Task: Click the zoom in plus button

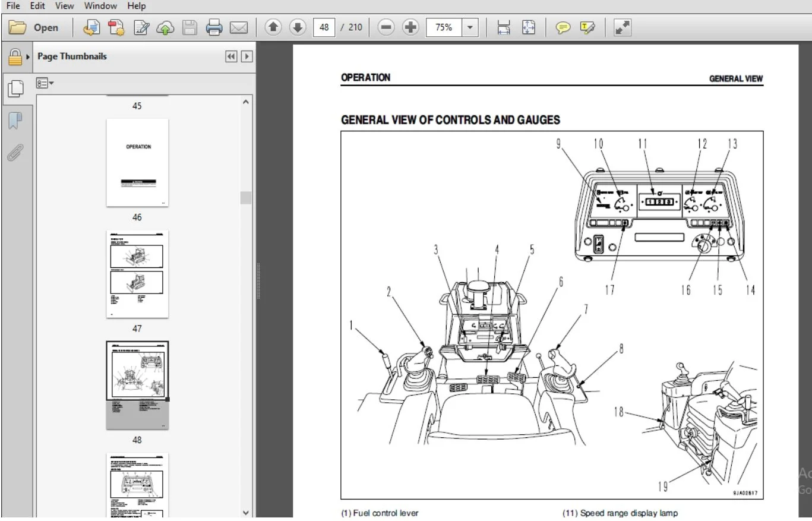Action: coord(410,27)
